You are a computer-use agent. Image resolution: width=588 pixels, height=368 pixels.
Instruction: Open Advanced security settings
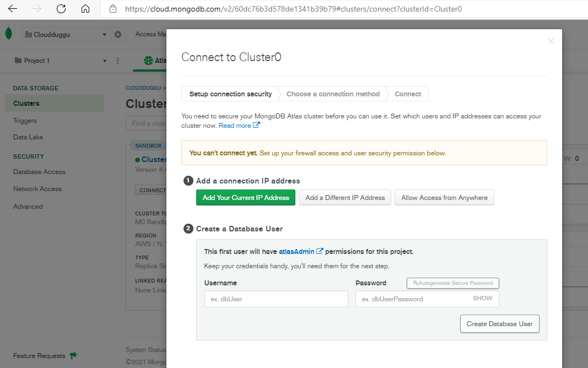tap(28, 207)
